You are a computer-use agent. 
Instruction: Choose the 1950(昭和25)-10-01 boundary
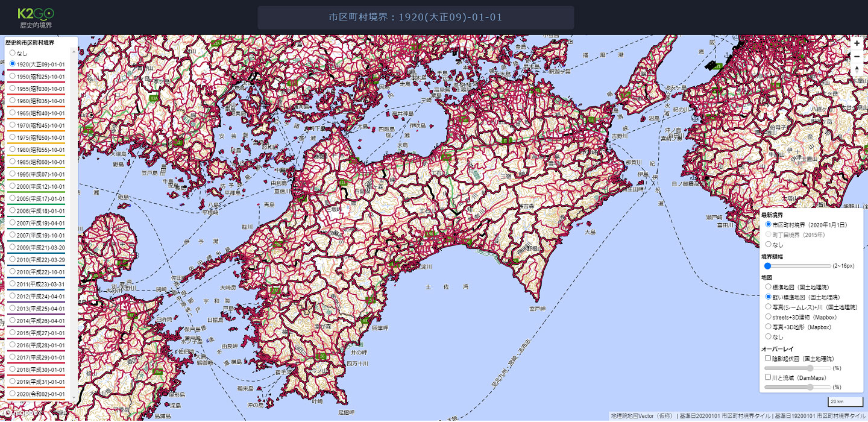click(13, 77)
